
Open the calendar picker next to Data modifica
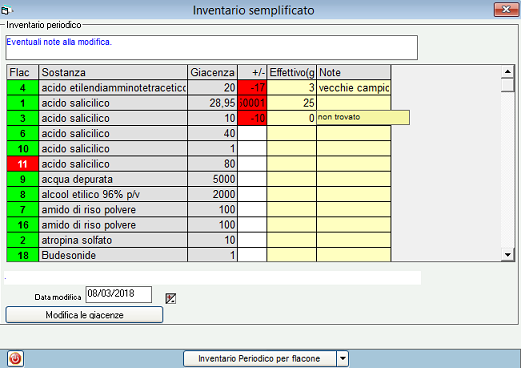[171, 298]
